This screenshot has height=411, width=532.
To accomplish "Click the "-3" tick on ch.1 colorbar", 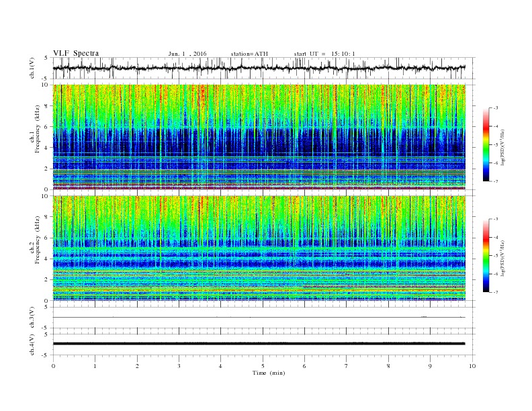I will tap(495, 108).
